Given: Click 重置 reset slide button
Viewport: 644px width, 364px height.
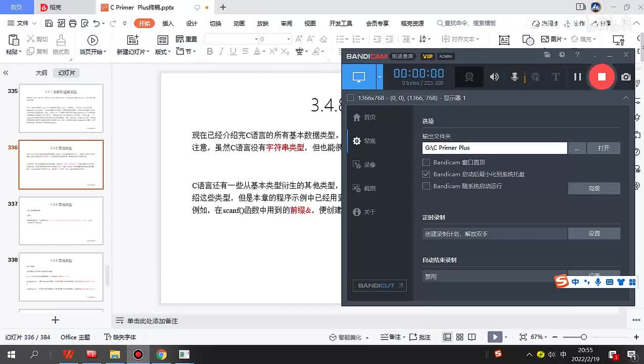Looking at the screenshot, I should click(187, 39).
